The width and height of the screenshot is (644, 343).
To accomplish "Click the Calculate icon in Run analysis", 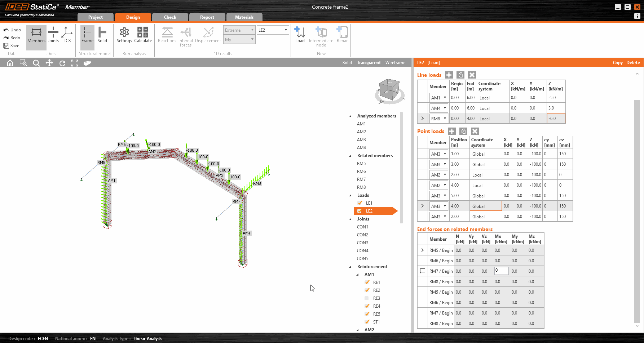I will pos(143,35).
